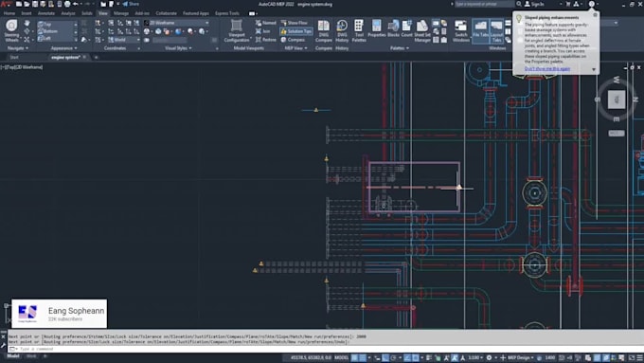Open Viewport Configuration

pyautogui.click(x=237, y=30)
